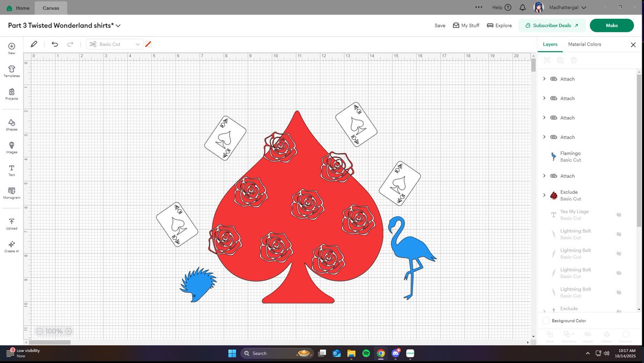Viewport: 644px width, 363px height.
Task: Open File Explorer from the taskbar
Action: pos(352,353)
